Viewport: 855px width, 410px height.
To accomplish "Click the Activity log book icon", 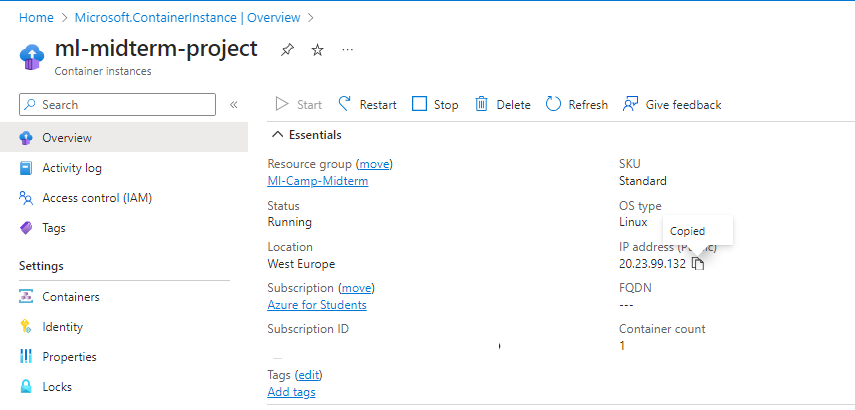I will (26, 168).
